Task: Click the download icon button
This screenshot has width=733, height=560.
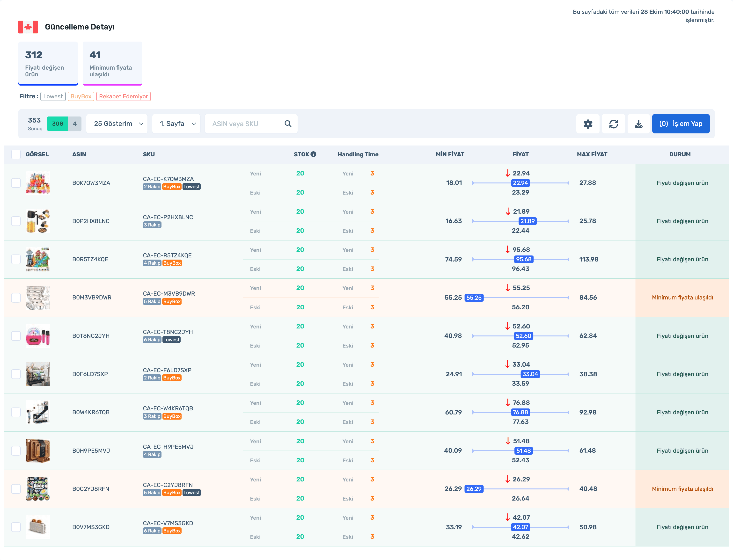Action: (x=638, y=124)
